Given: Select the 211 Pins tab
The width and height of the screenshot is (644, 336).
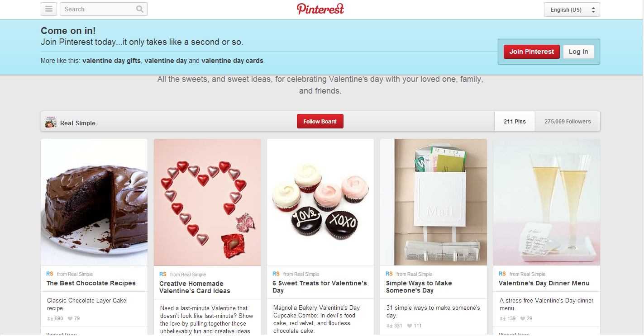Looking at the screenshot, I should pyautogui.click(x=515, y=121).
